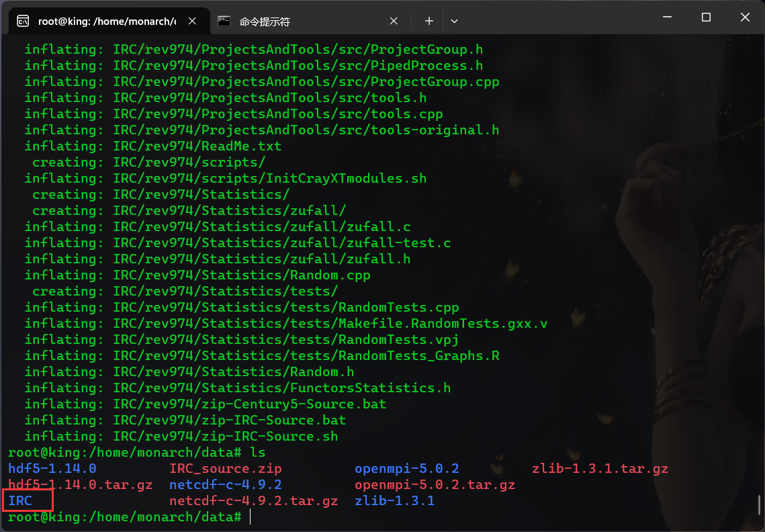Click the zufall/zufall.h line
765x532 pixels.
coord(218,259)
